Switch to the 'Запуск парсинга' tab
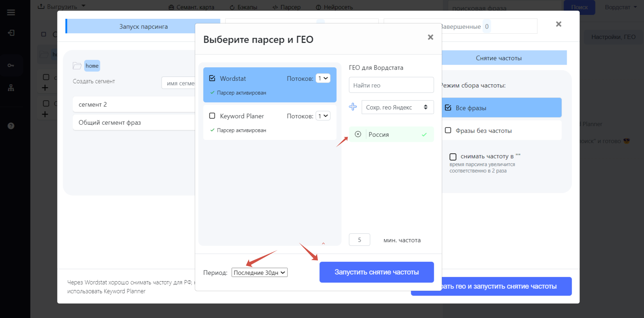Viewport: 644px width, 318px height. click(x=143, y=27)
